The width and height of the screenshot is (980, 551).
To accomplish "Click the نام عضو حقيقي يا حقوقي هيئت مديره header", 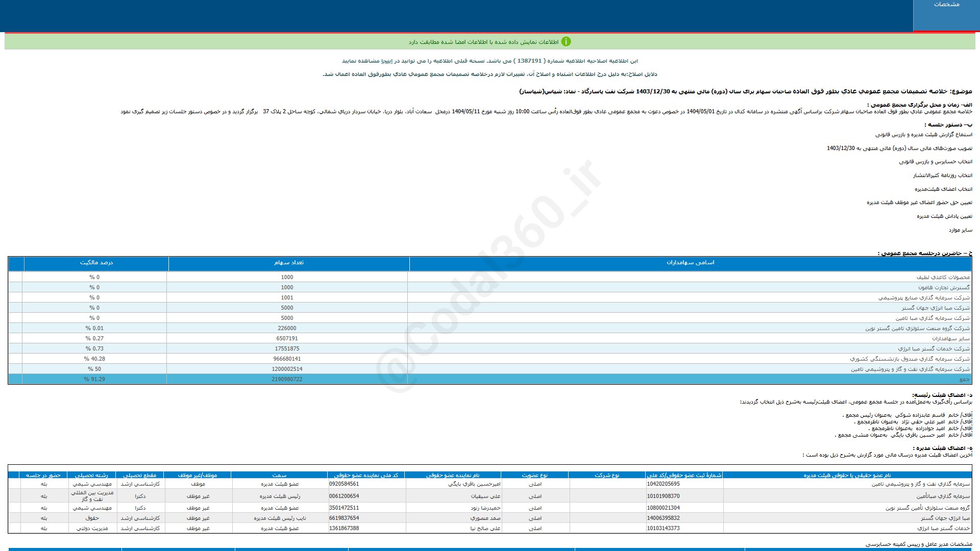I will [847, 475].
